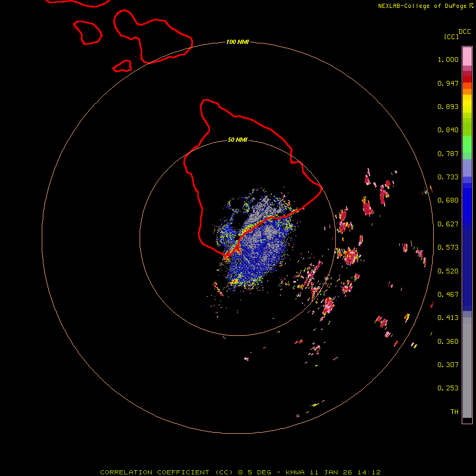Click the 50 NMI range ring label
Image resolution: width=476 pixels, height=476 pixels.
tap(237, 140)
